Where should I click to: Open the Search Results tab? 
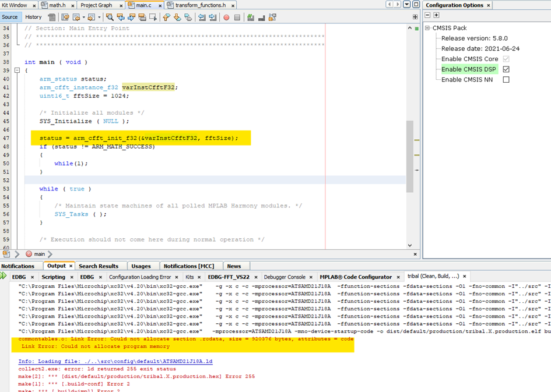(98, 266)
